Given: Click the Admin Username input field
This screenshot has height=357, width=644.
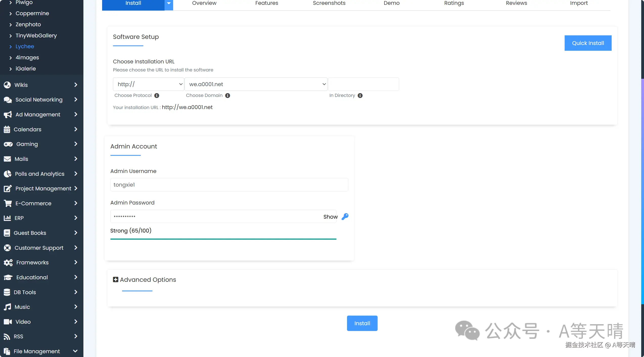Looking at the screenshot, I should pyautogui.click(x=229, y=185).
